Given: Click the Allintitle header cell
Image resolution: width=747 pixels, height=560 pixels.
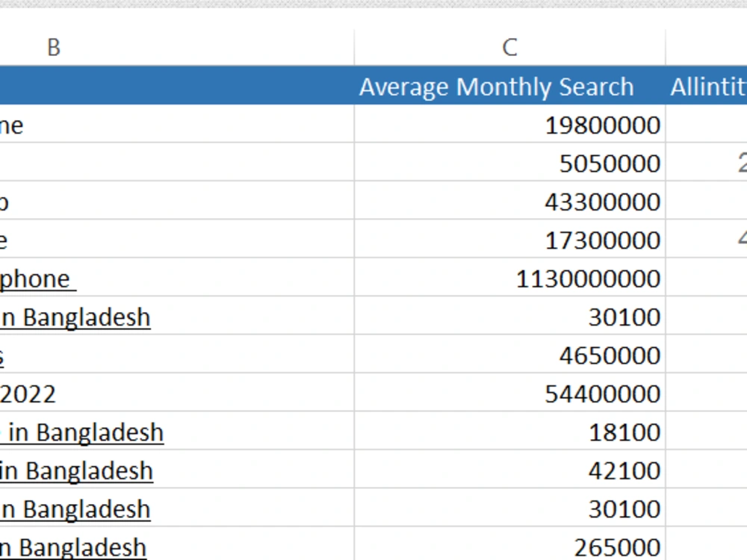Looking at the screenshot, I should 707,86.
